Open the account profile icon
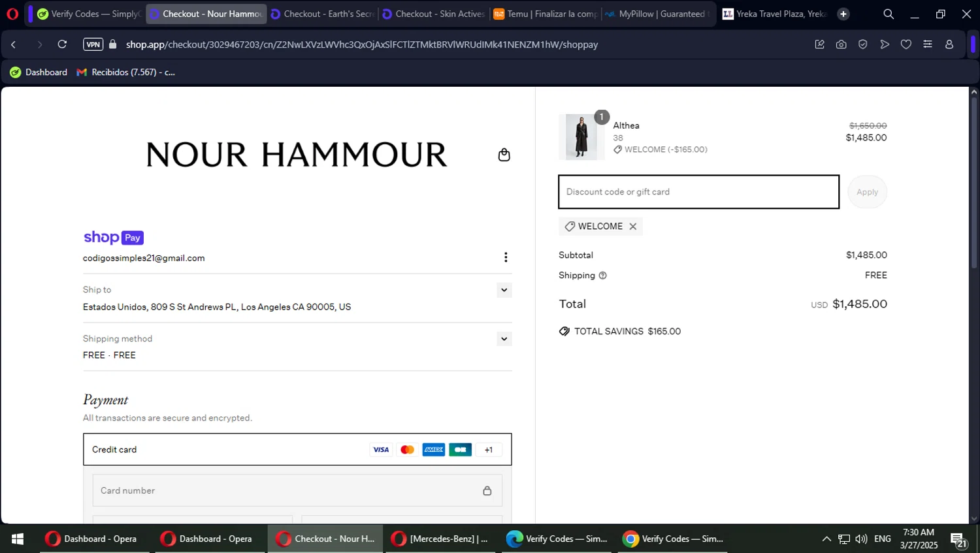The image size is (980, 553). (x=949, y=44)
